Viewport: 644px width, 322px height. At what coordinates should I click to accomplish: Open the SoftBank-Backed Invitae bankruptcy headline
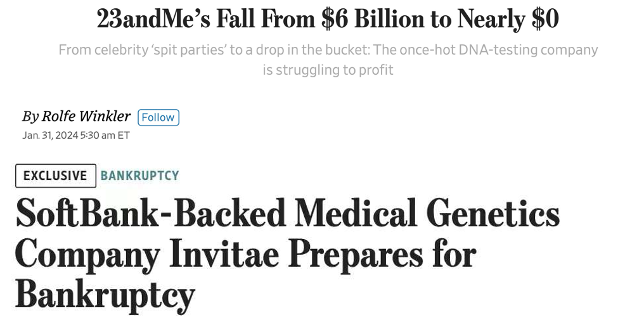pos(287,254)
